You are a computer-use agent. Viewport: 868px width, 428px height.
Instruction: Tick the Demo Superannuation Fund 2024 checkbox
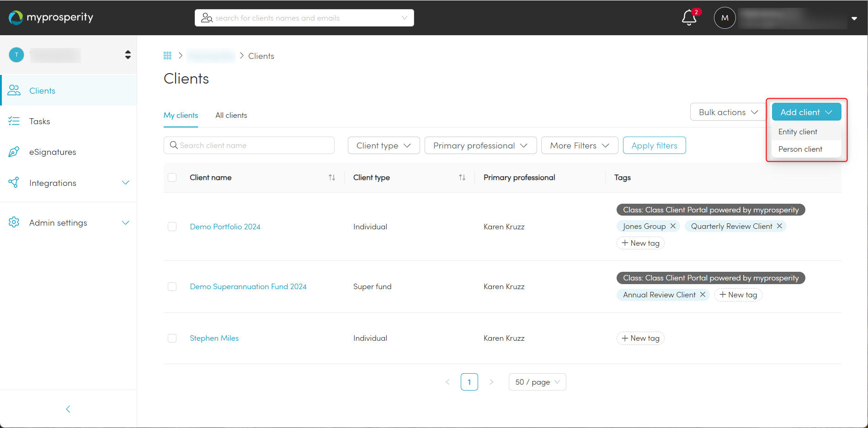click(x=172, y=286)
